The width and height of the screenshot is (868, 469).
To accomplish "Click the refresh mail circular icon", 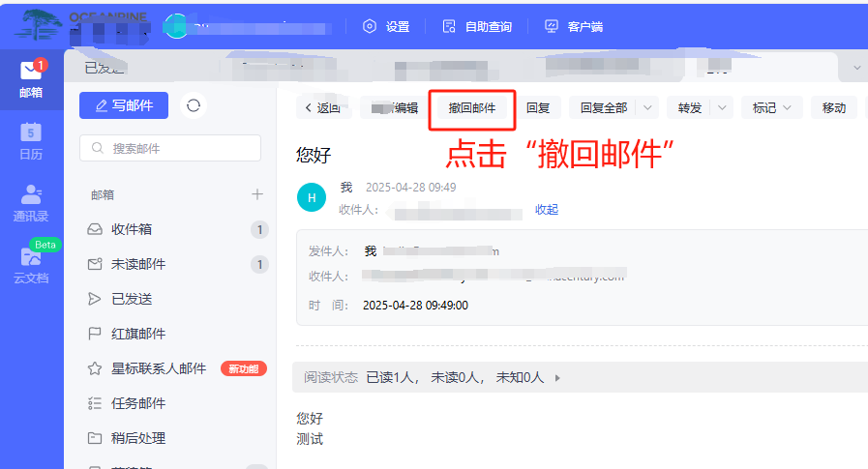I will (194, 105).
